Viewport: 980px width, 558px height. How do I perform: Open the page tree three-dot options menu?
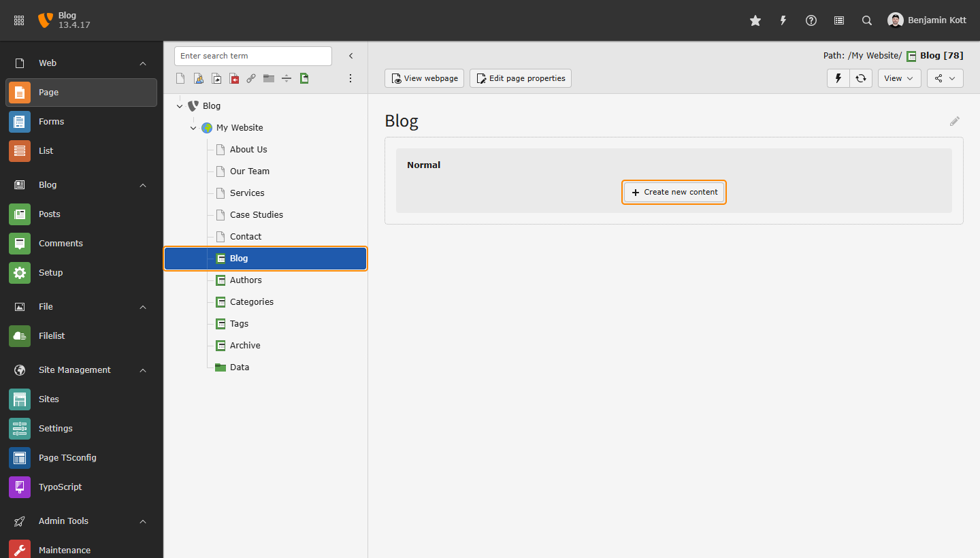click(x=350, y=78)
